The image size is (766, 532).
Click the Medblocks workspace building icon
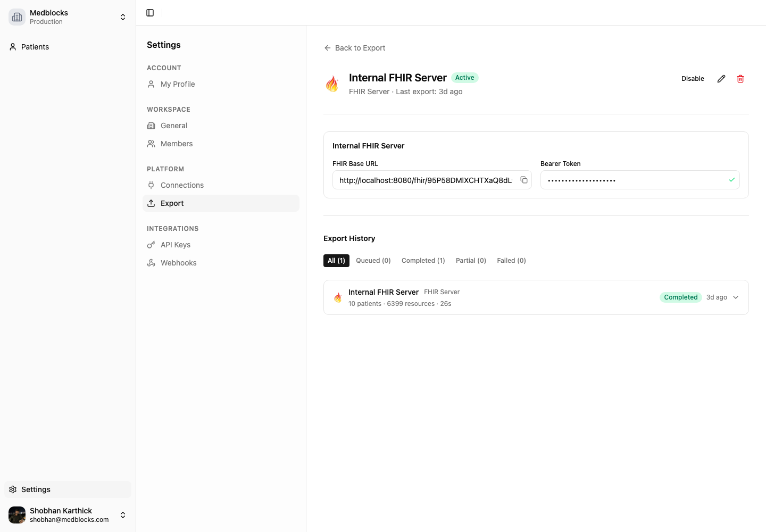click(17, 17)
